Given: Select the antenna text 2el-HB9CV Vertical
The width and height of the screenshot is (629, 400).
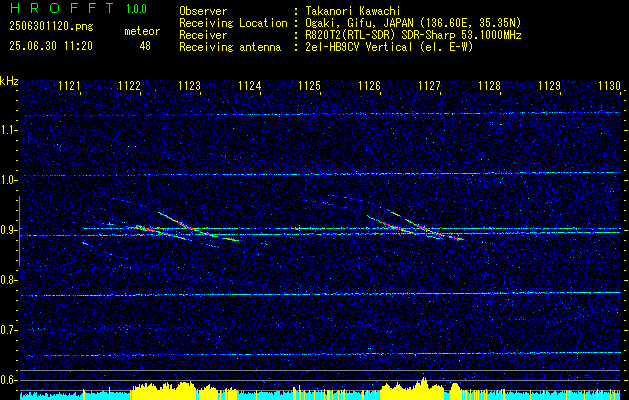Looking at the screenshot, I should pos(359,47).
